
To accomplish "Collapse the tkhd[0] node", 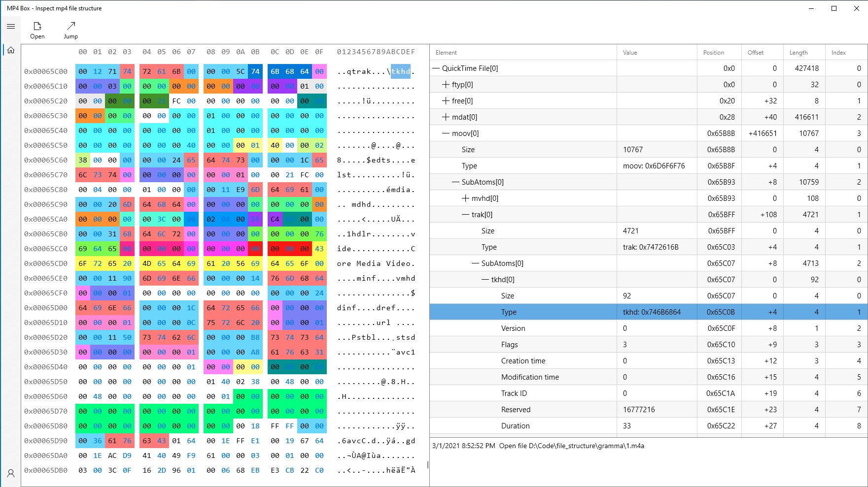I will [x=485, y=280].
